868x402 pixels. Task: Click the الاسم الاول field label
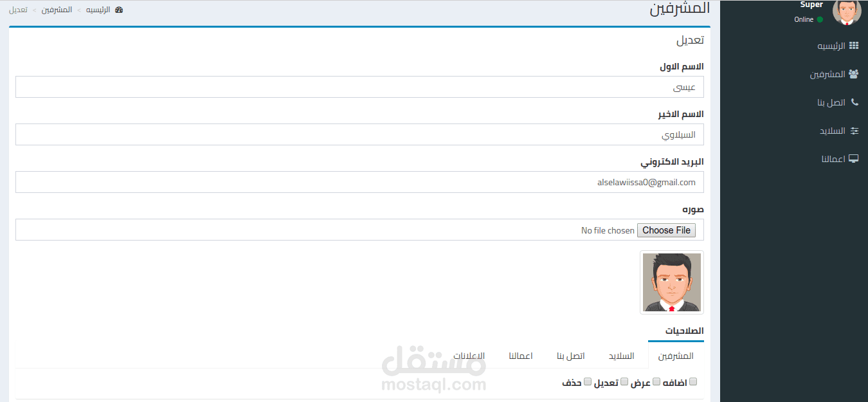[682, 66]
